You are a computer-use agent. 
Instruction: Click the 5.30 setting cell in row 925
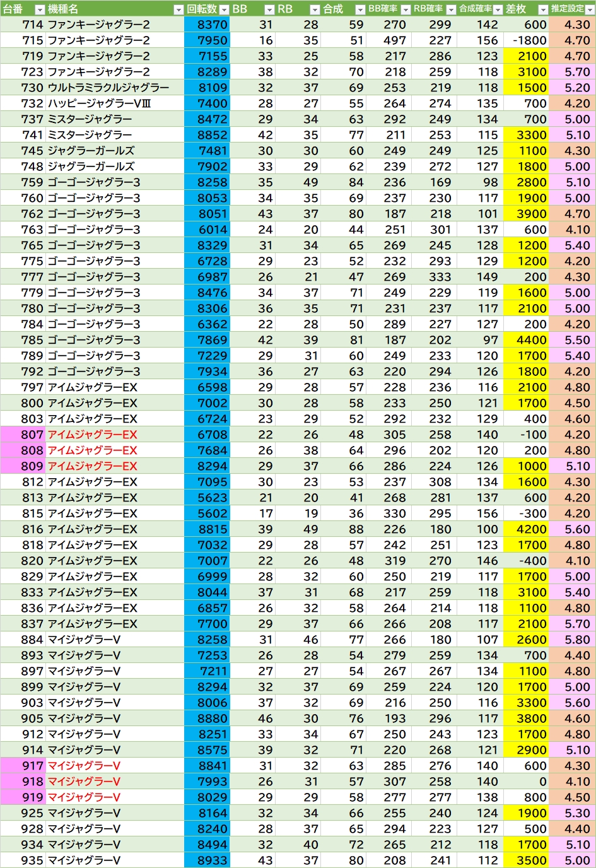(572, 813)
